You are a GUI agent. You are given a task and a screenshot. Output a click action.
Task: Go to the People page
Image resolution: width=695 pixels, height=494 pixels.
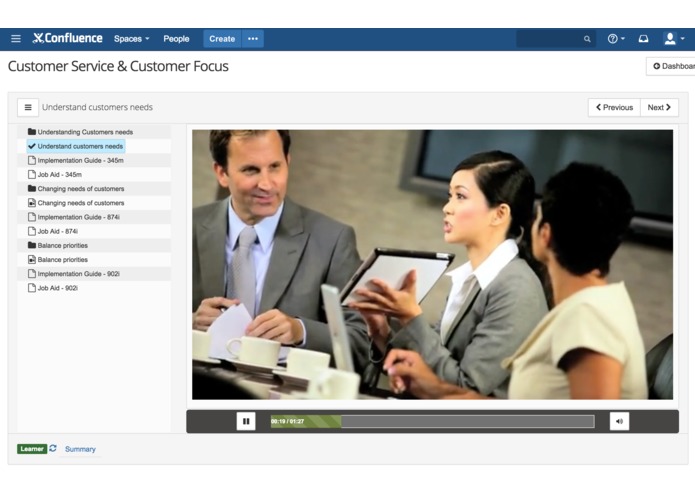coord(176,39)
